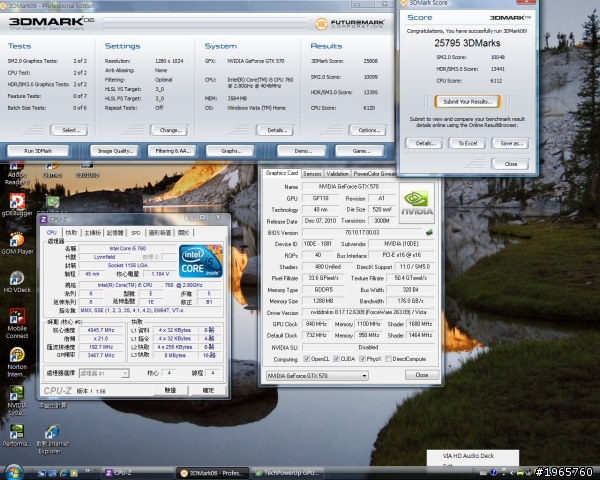Click Submit Your Results button
Screen dimensions: 600x480
[467, 102]
